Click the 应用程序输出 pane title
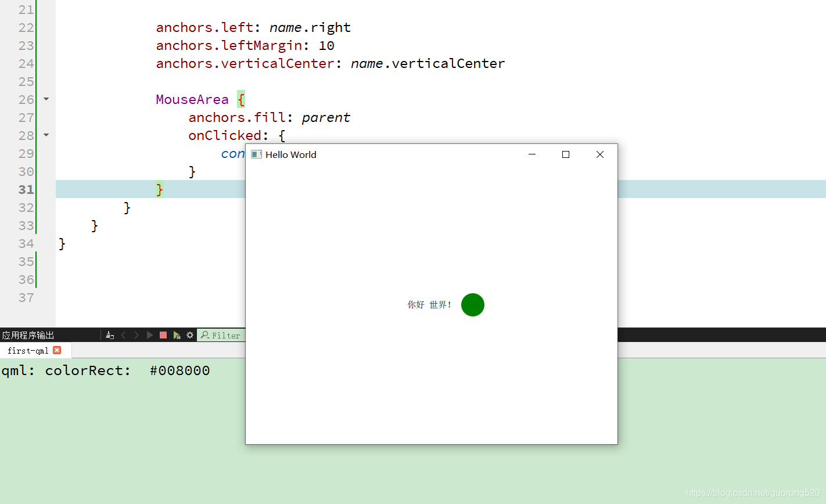826x504 pixels. tap(28, 335)
